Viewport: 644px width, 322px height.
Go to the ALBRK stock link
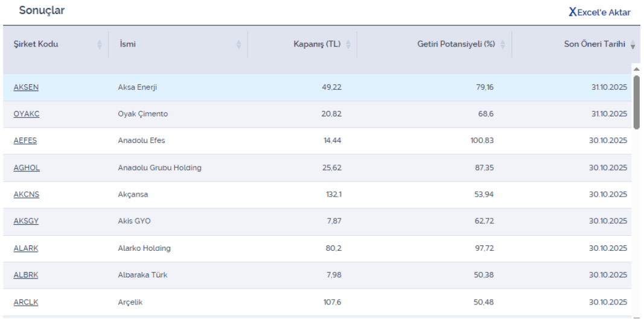(x=25, y=275)
